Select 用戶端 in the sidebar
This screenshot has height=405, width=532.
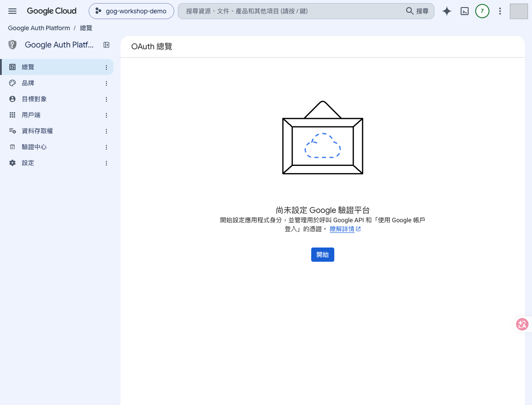point(57,115)
